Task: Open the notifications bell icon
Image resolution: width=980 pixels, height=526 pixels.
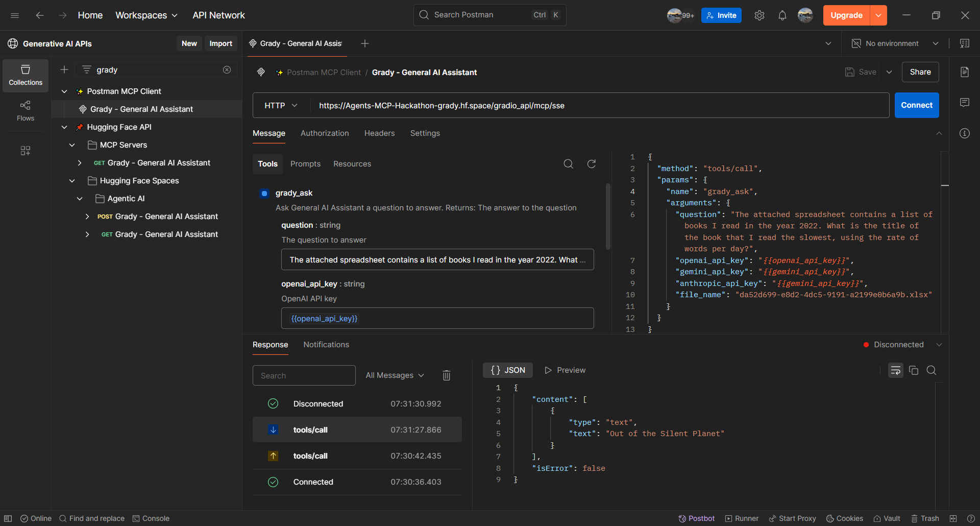Action: 782,15
